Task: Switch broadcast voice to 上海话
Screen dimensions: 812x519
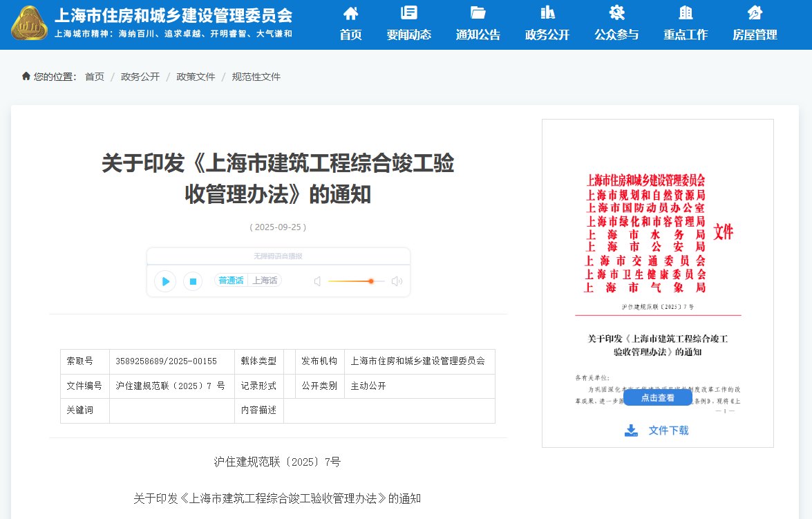Action: click(265, 281)
